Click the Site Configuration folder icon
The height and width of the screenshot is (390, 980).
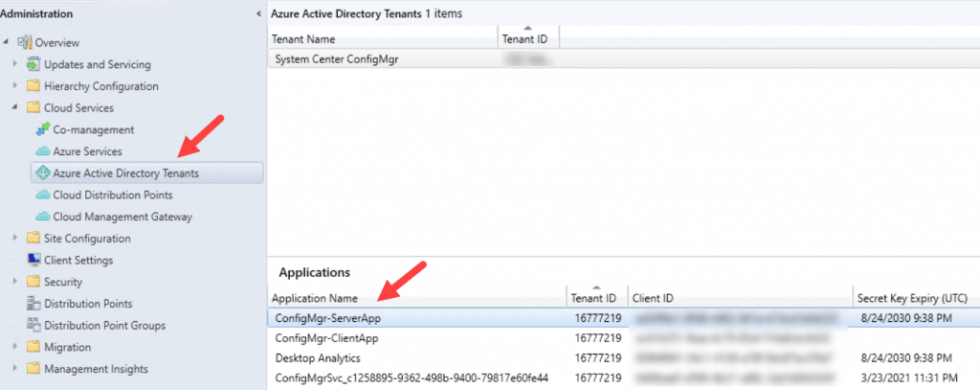[x=33, y=239]
